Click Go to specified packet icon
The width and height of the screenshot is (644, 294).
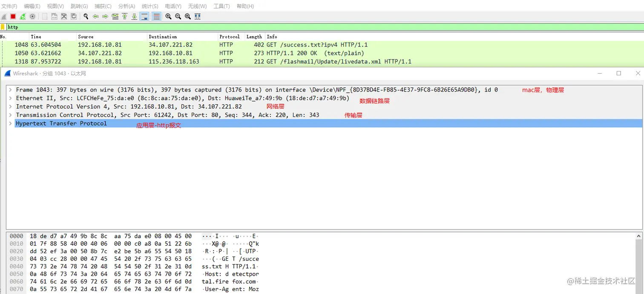tap(115, 17)
